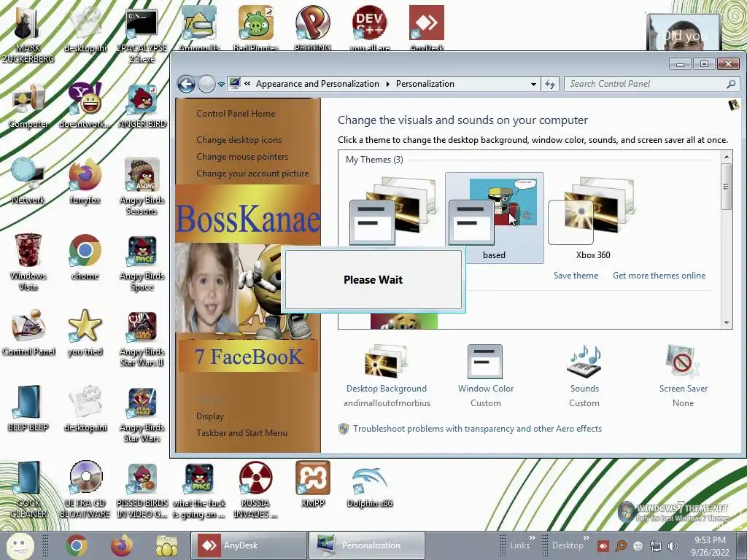Open the Angry Birds Space desktop icon
Screen dimensions: 747x560
[142, 262]
